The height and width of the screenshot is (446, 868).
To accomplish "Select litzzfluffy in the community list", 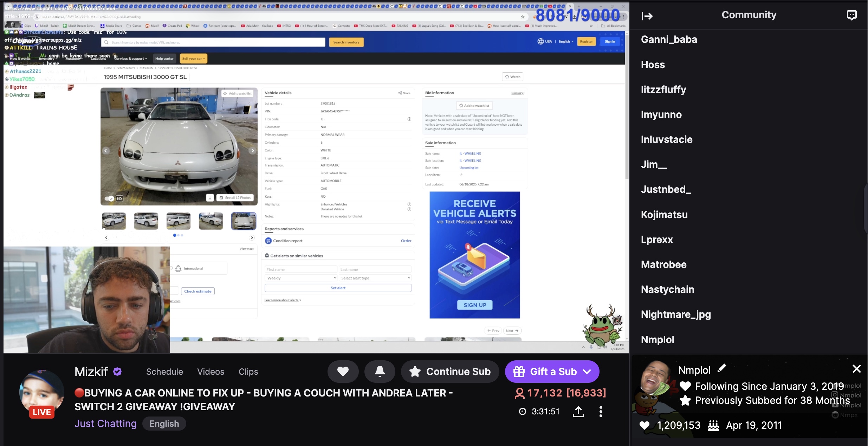I will pyautogui.click(x=663, y=90).
